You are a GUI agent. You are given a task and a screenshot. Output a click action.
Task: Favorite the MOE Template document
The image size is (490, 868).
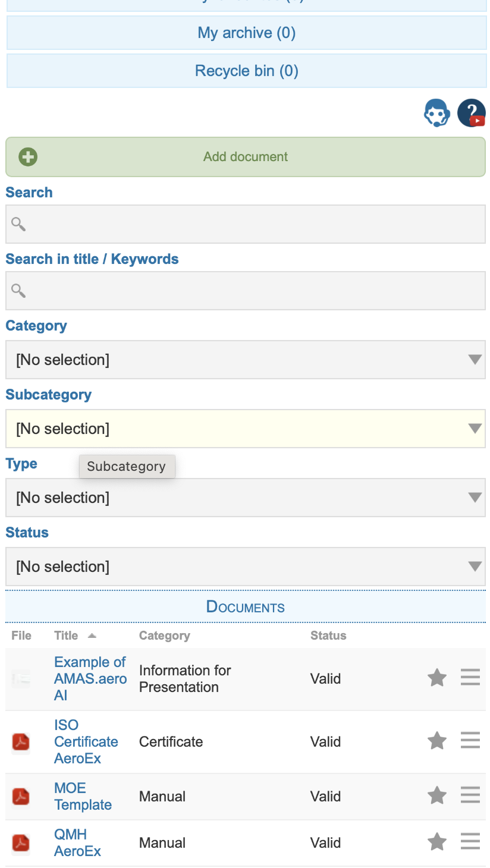point(437,795)
